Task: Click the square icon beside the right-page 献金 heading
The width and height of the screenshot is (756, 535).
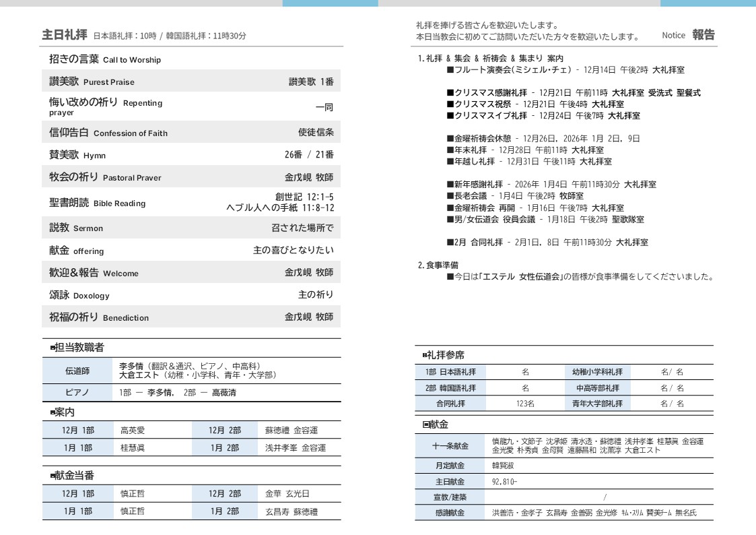Action: (425, 424)
